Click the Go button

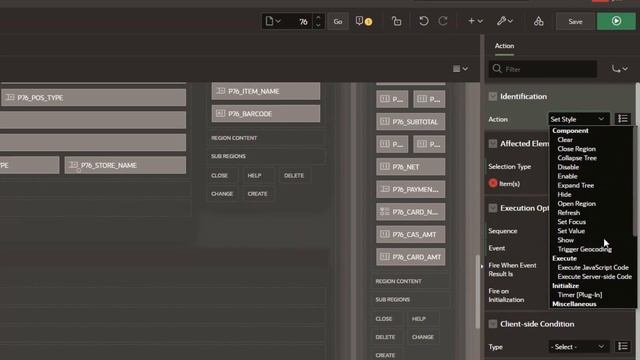click(338, 22)
